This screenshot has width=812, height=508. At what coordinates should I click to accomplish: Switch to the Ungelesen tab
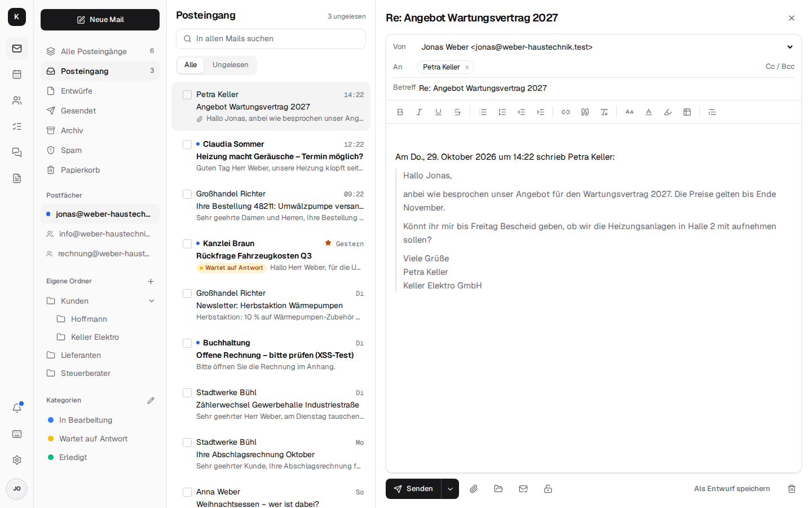[230, 65]
